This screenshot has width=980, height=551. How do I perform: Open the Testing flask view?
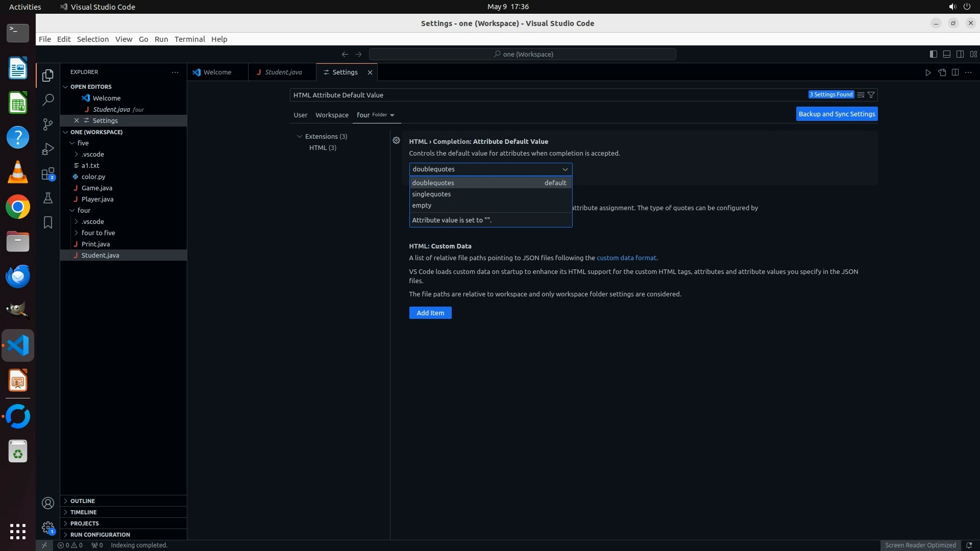[x=48, y=198]
